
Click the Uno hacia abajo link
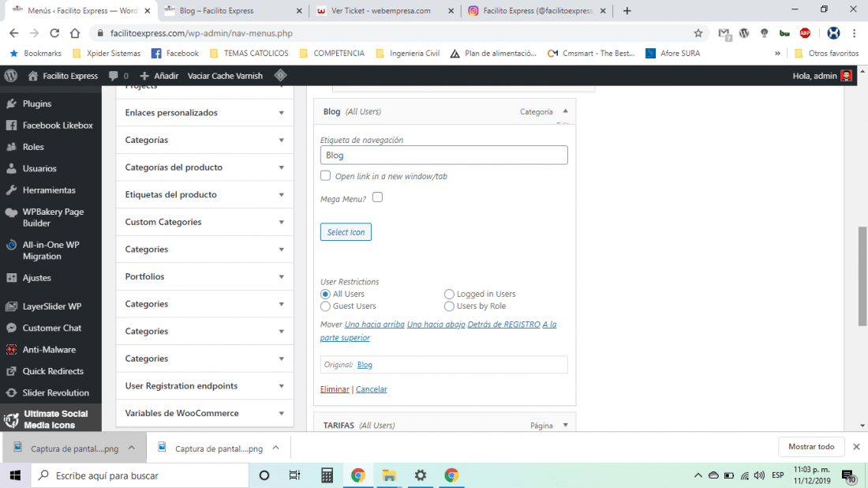tap(436, 325)
